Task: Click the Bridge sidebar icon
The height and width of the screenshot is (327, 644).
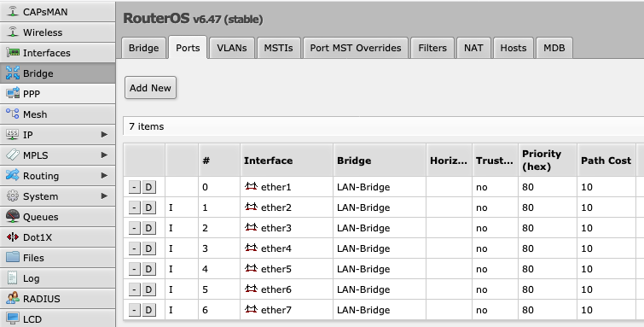Action: click(13, 73)
